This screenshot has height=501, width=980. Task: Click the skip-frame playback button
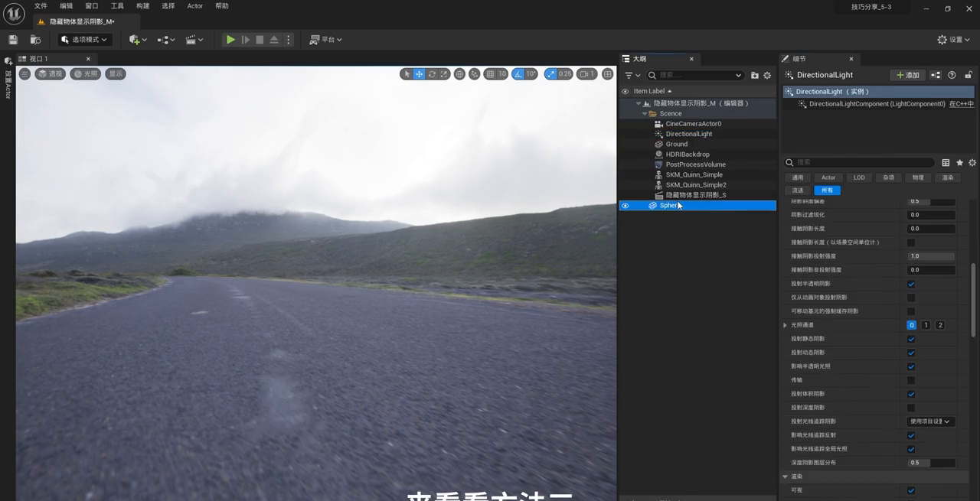[245, 40]
